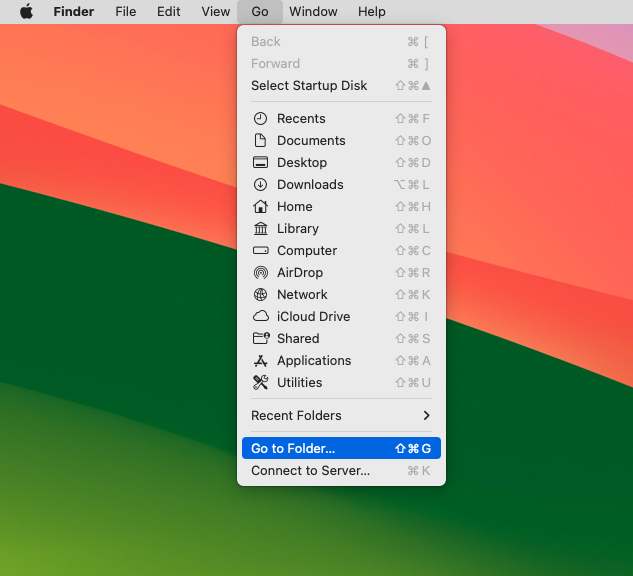Select the Recents label text
This screenshot has height=576, width=633.
click(x=301, y=119)
